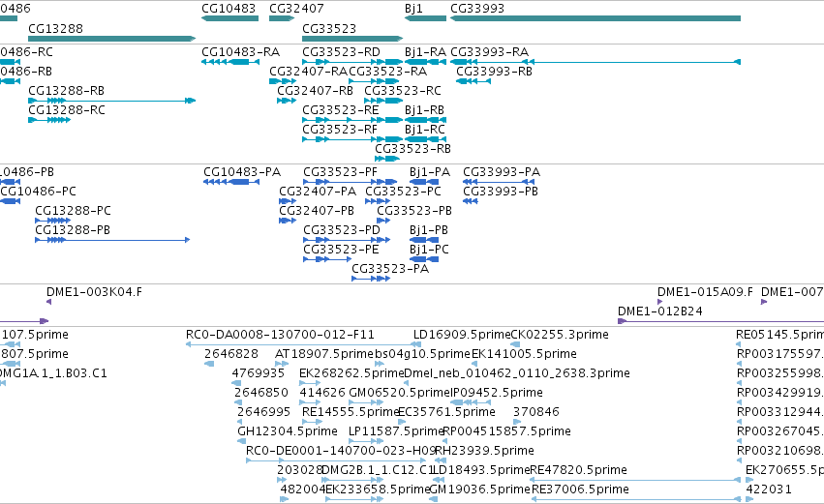Click transcript Bj1-RC label
824x504 pixels.
(425, 130)
